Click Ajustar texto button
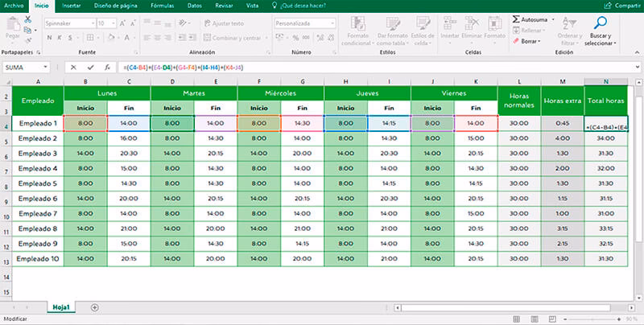Viewport: 644px width, 325px height. coord(225,23)
